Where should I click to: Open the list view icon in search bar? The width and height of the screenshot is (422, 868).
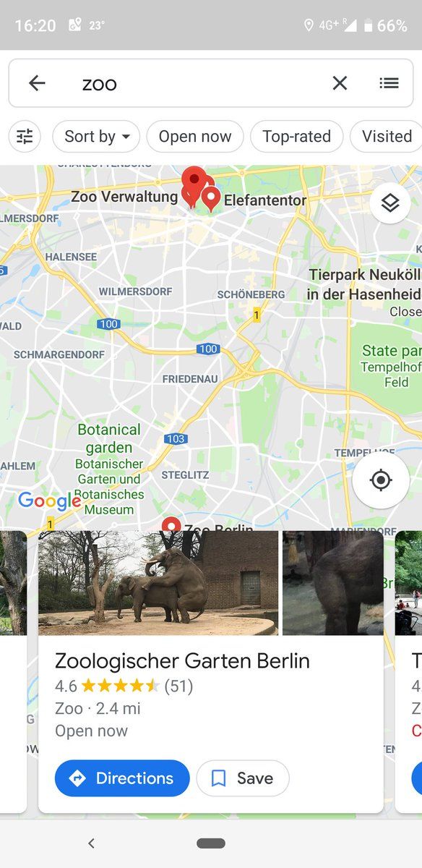tap(389, 83)
